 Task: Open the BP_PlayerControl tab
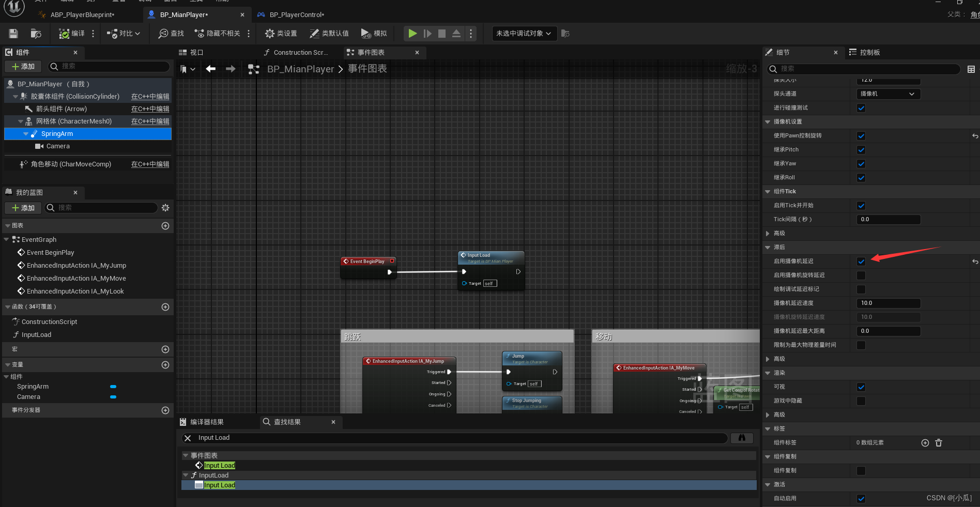(297, 15)
